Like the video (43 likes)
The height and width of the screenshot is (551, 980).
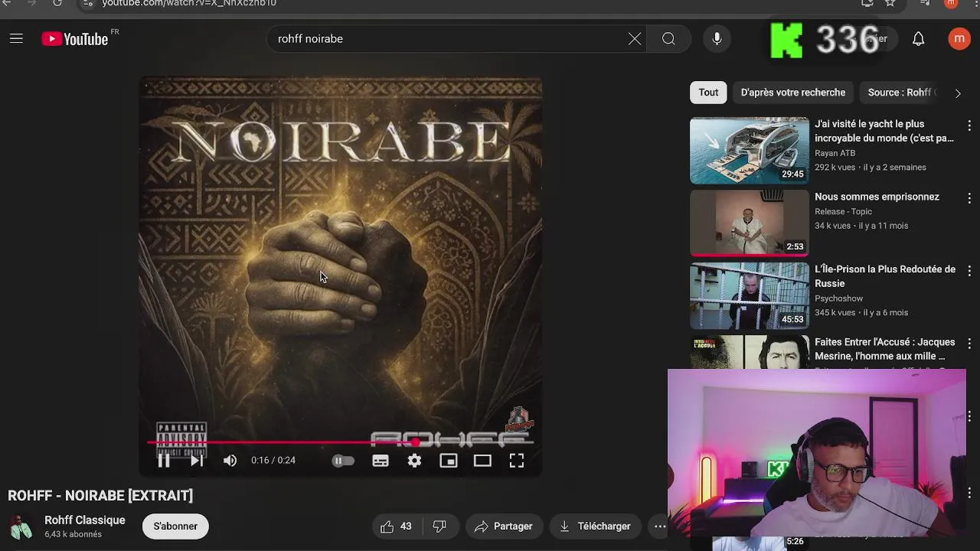[x=397, y=527]
